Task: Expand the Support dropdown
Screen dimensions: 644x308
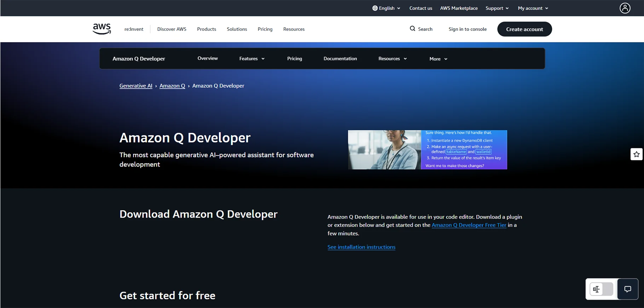Action: [497, 8]
